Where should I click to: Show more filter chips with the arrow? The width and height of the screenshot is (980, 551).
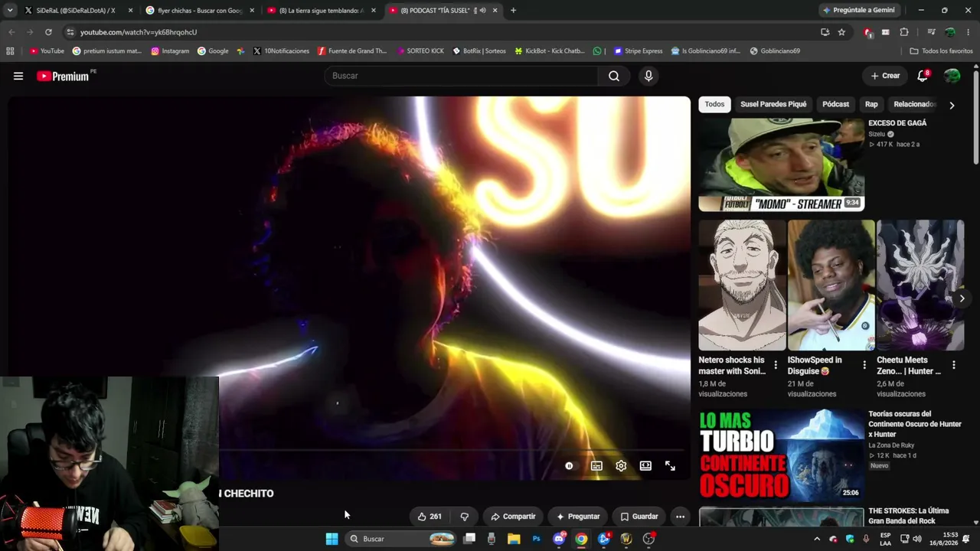coord(952,105)
